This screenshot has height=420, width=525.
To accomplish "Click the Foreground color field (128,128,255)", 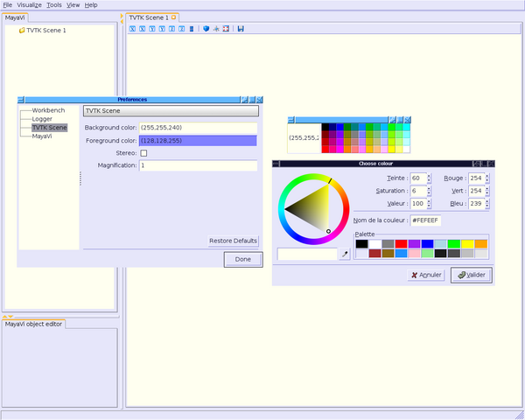I will pyautogui.click(x=199, y=141).
